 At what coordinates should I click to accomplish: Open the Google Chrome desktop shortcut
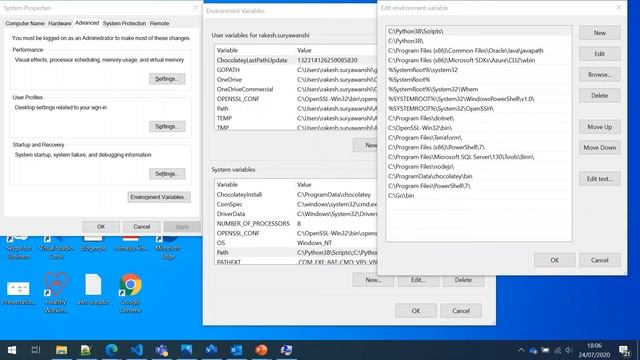tap(131, 293)
